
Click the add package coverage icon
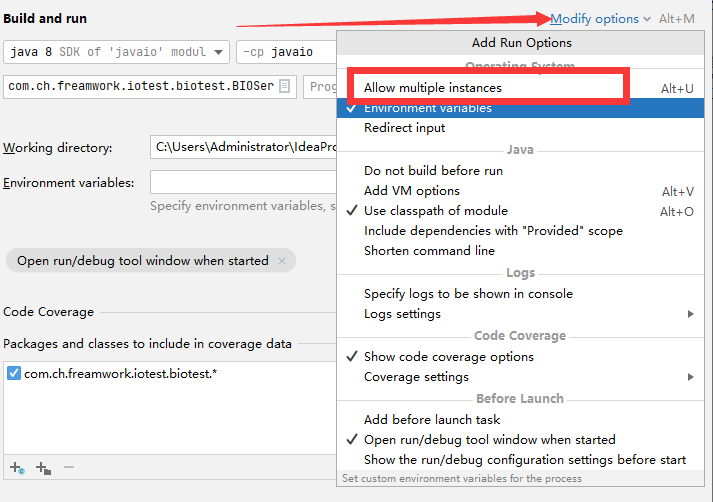point(43,467)
